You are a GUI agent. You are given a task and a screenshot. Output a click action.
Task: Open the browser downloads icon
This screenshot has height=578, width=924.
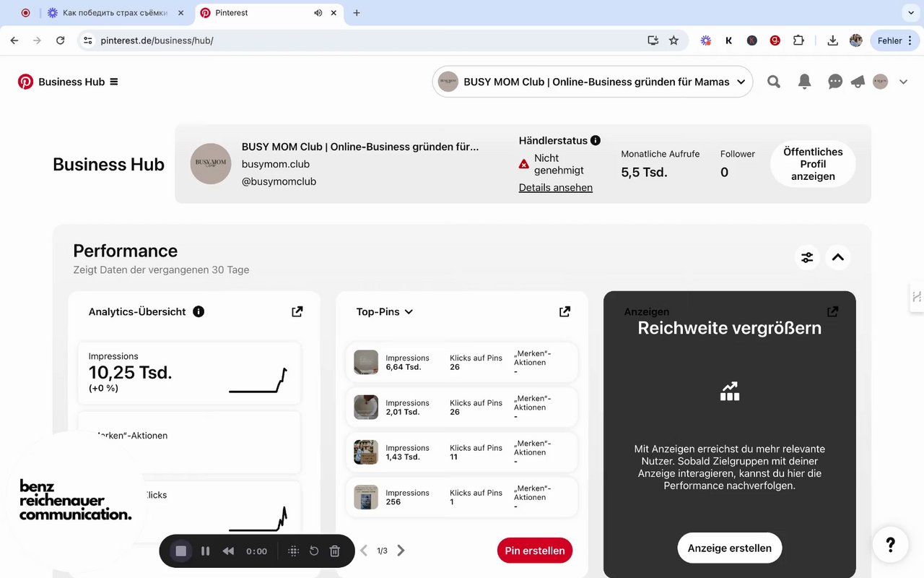click(x=832, y=40)
